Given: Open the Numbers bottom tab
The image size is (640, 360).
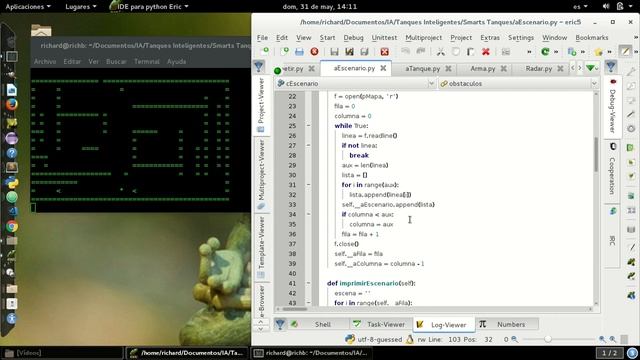Looking at the screenshot, I should pyautogui.click(x=506, y=324).
